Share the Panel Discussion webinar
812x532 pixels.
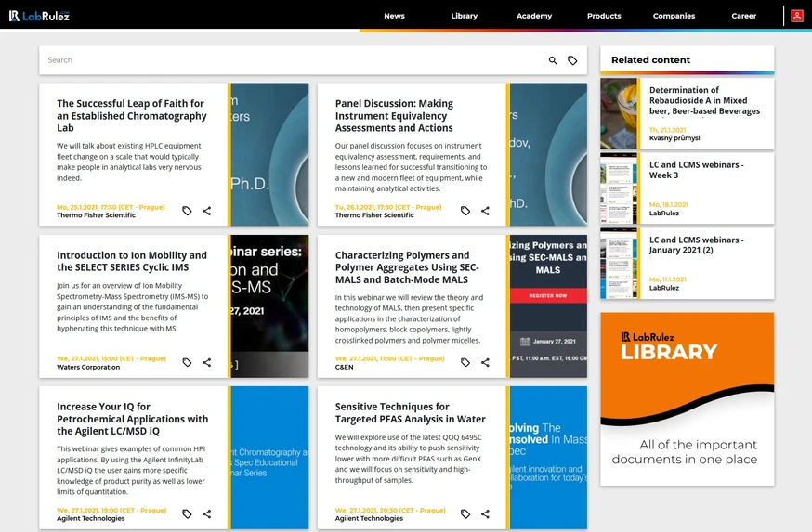pos(485,211)
